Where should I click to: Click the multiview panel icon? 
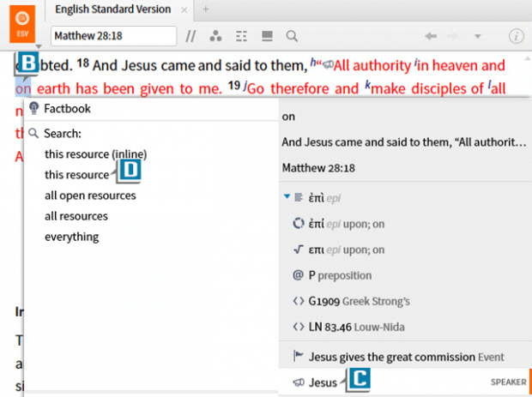click(x=267, y=36)
